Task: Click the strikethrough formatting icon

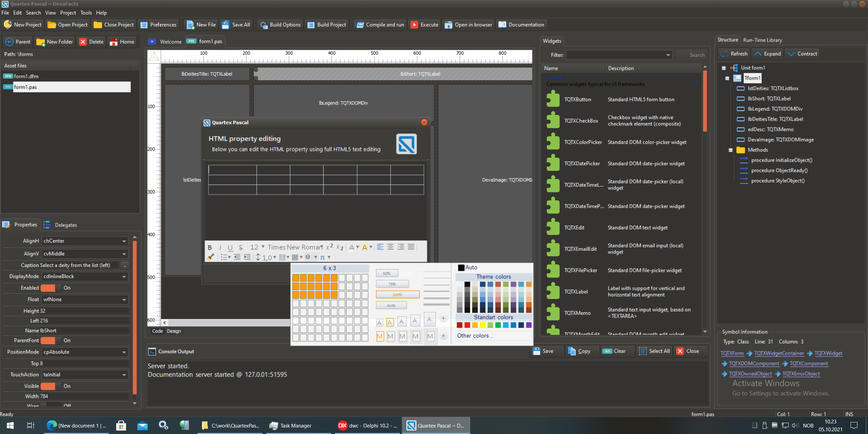Action: click(241, 247)
